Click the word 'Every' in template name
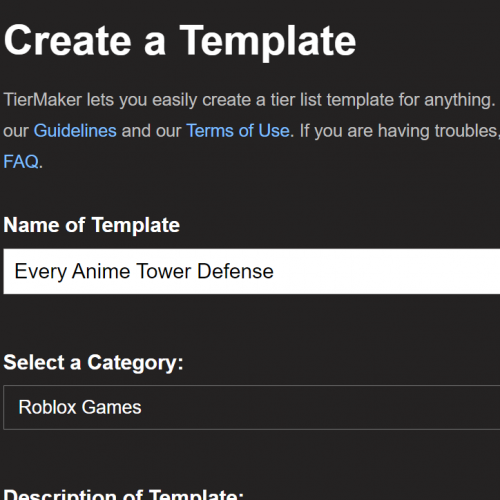500x500 pixels. pos(41,272)
